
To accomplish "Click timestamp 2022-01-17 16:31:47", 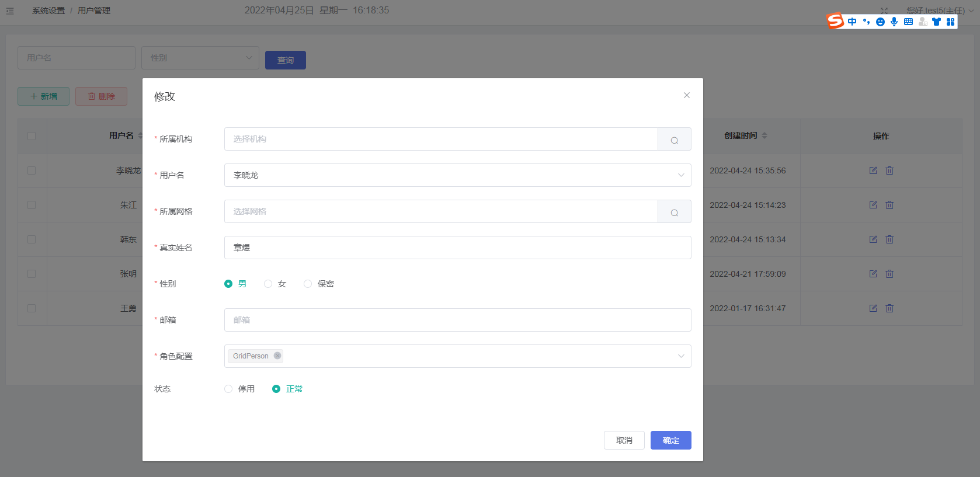I will pyautogui.click(x=748, y=308).
